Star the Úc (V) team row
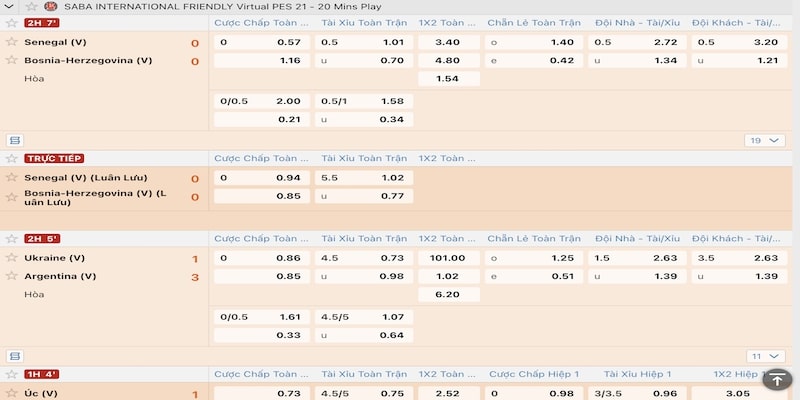Viewport: 800px width, 400px height. (12, 394)
